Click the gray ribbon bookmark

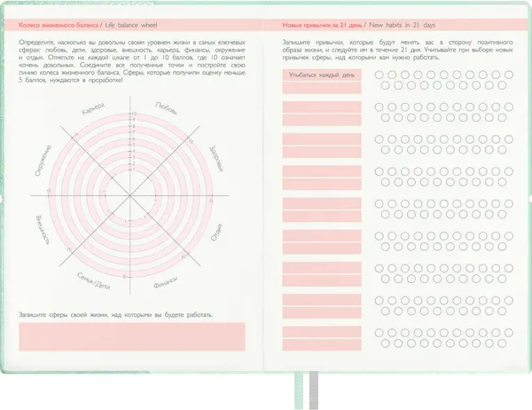314,390
